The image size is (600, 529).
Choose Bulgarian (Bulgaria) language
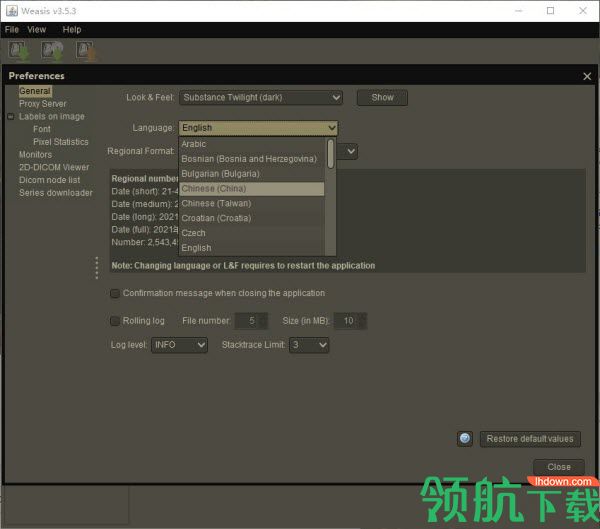pos(252,174)
